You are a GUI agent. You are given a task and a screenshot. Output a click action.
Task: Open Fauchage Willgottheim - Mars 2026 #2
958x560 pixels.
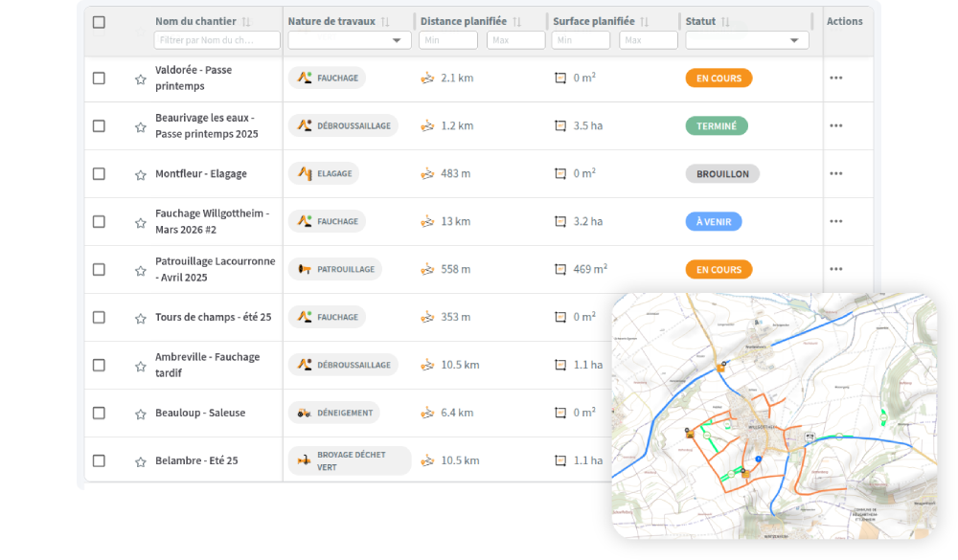212,221
